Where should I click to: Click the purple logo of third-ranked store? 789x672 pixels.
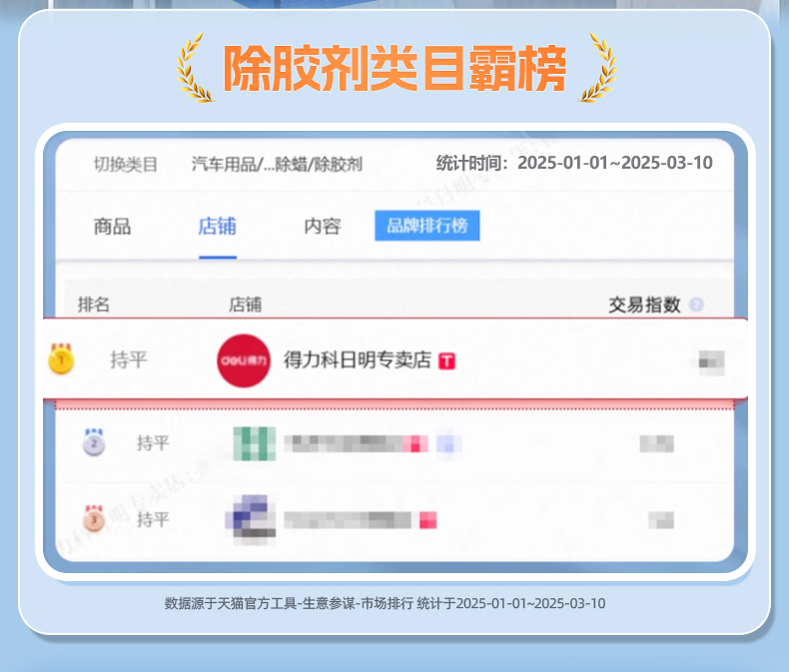click(250, 520)
